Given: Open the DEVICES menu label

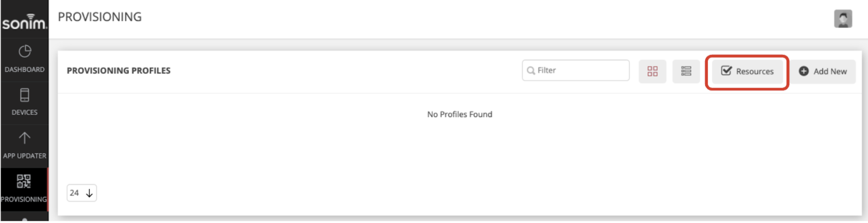Looking at the screenshot, I should coord(25,112).
